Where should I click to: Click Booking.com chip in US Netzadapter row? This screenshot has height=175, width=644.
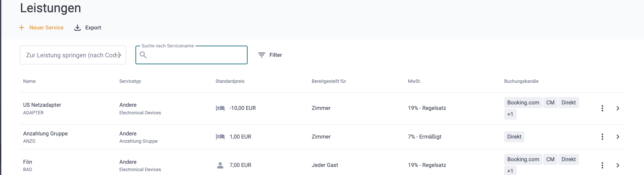tap(523, 103)
